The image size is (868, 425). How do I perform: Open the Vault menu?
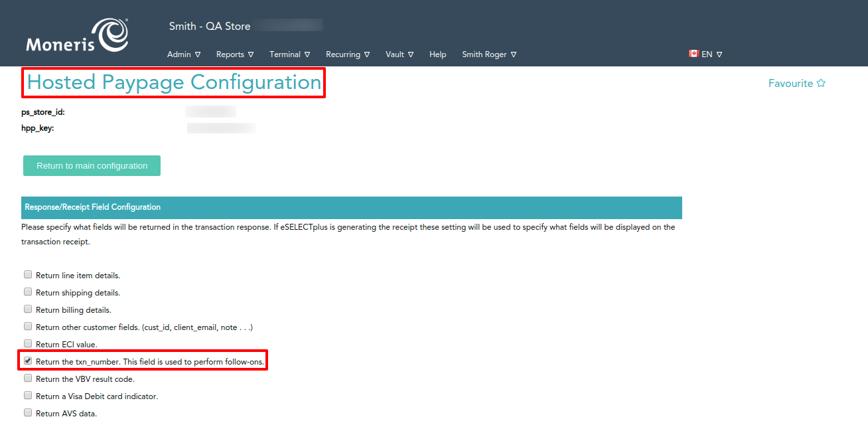pyautogui.click(x=399, y=54)
